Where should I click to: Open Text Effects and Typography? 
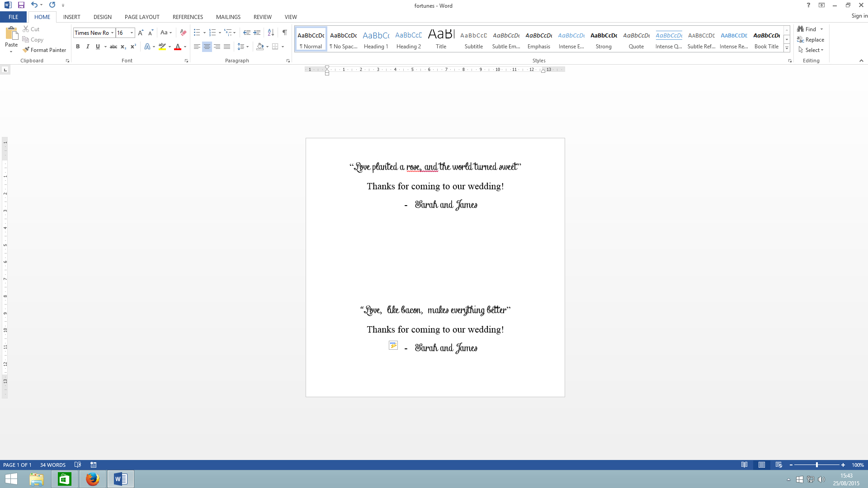click(147, 47)
